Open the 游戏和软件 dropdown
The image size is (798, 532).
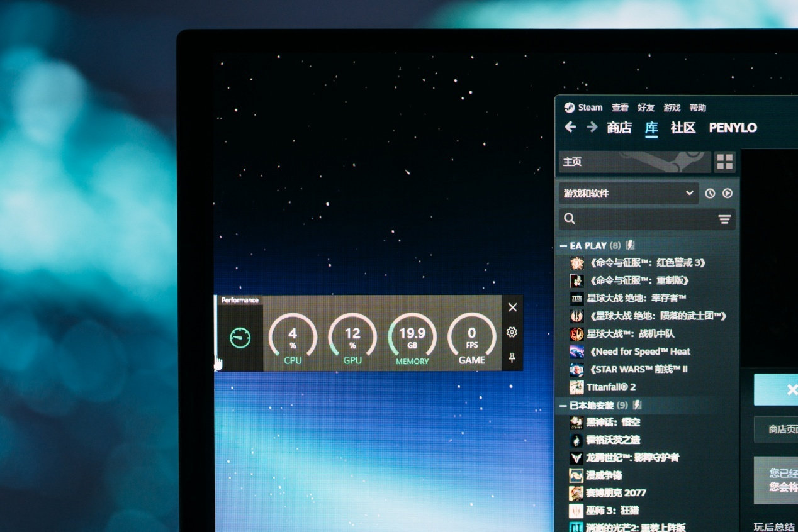[x=629, y=194]
